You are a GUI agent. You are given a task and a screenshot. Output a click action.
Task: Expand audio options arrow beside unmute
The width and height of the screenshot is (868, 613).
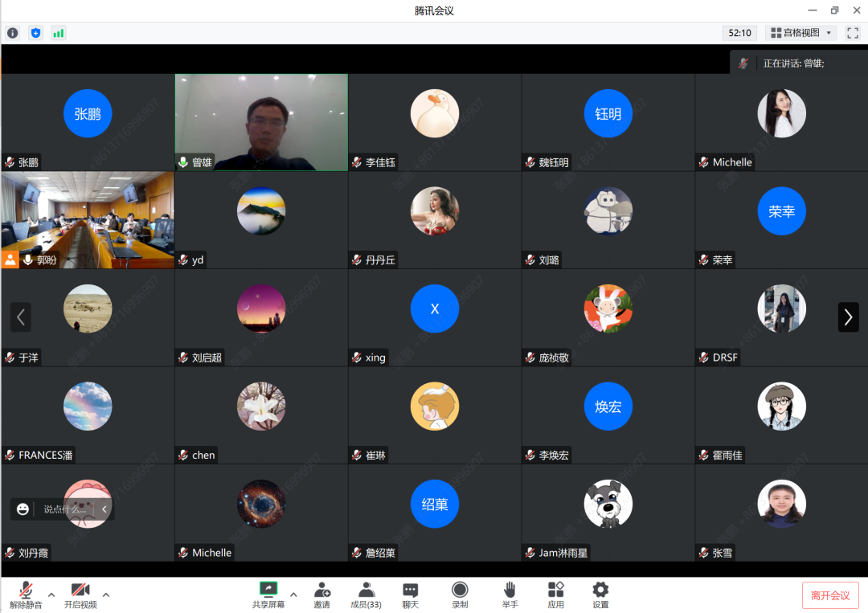pos(51,595)
